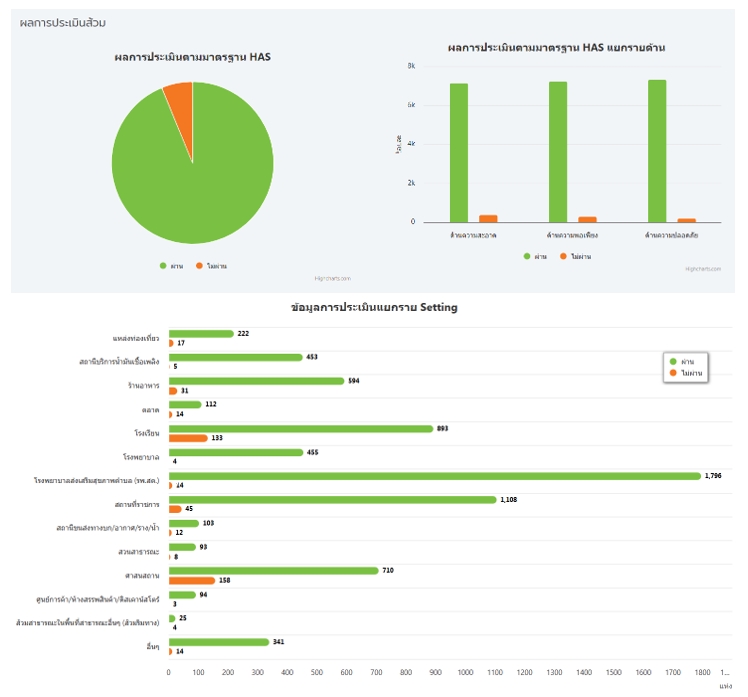Screen dimensions: 748x697
Task: Toggle 'ผ่าน' legend under the pie chart
Action: pos(171,266)
